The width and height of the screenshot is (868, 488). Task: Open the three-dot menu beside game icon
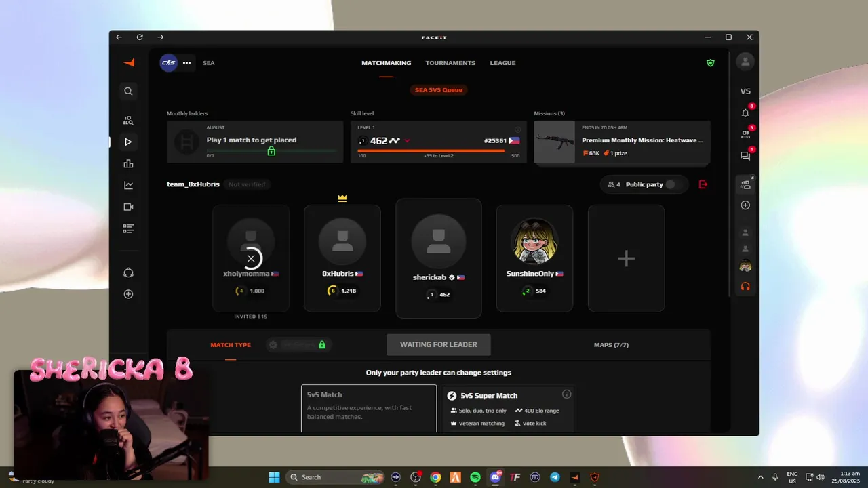coord(186,62)
